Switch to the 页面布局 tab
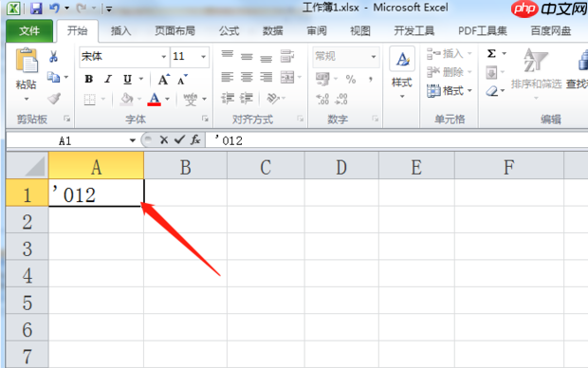 coord(175,30)
